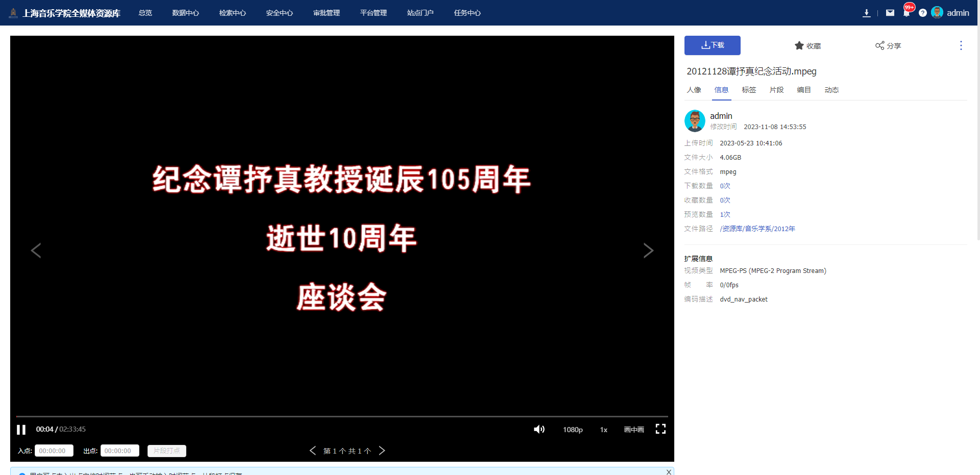This screenshot has width=980, height=475.
Task: Open the three-dot more options menu
Action: tap(961, 45)
